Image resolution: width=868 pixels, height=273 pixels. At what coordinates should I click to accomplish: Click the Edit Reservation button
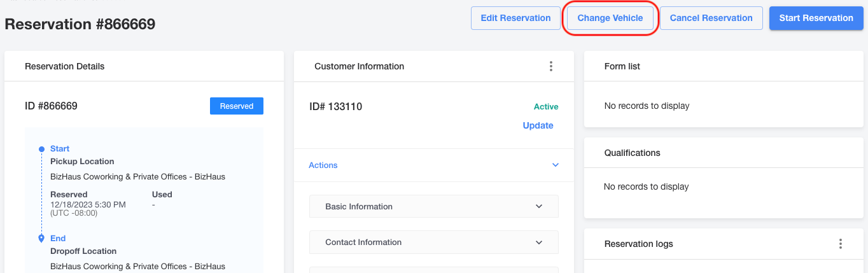515,18
